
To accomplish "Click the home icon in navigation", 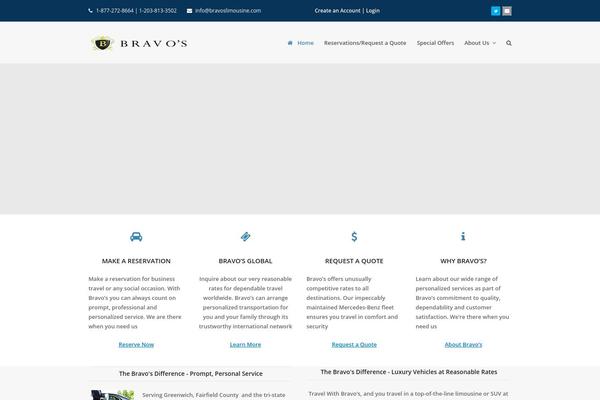I will tap(290, 43).
